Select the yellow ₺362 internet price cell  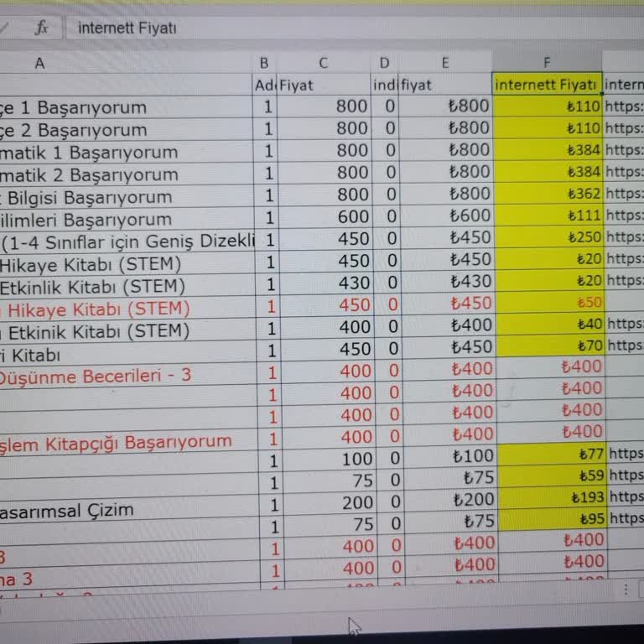tap(547, 194)
